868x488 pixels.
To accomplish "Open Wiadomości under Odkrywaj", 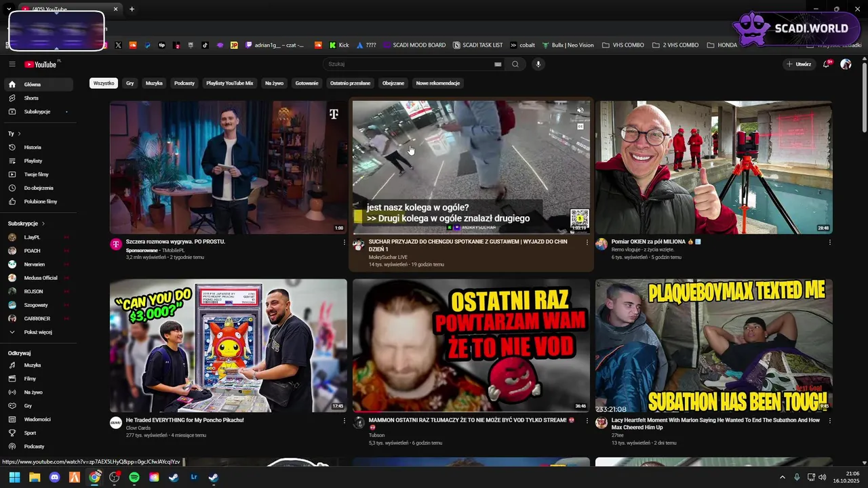I will (38, 420).
